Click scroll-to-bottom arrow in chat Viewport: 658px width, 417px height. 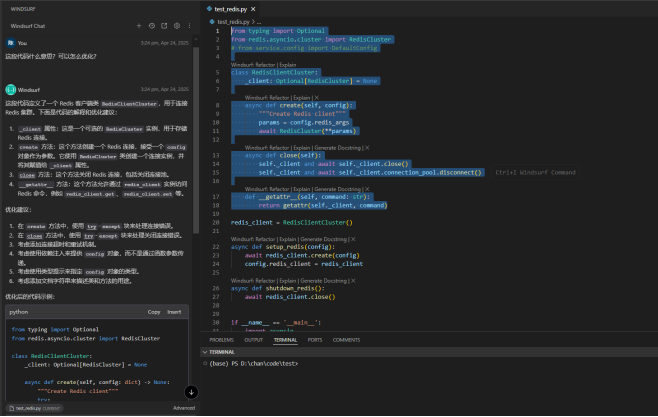click(191, 392)
